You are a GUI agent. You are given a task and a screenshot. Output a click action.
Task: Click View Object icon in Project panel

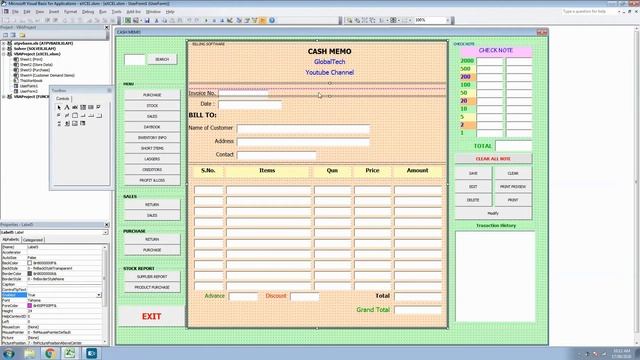13,35
